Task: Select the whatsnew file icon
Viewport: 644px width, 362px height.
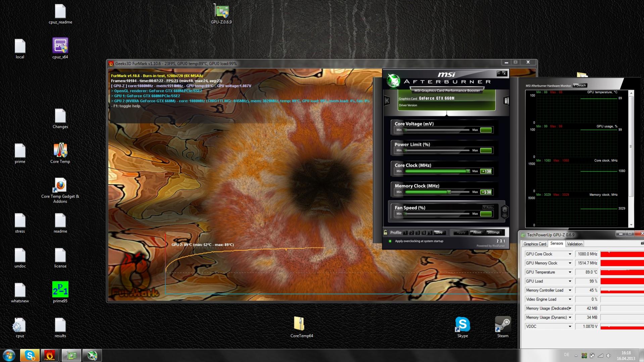Action: [20, 293]
